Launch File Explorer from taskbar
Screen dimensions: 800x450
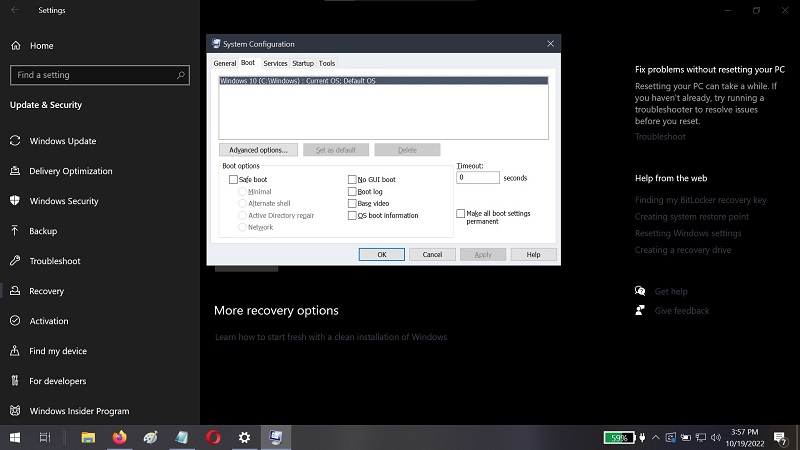(x=88, y=437)
